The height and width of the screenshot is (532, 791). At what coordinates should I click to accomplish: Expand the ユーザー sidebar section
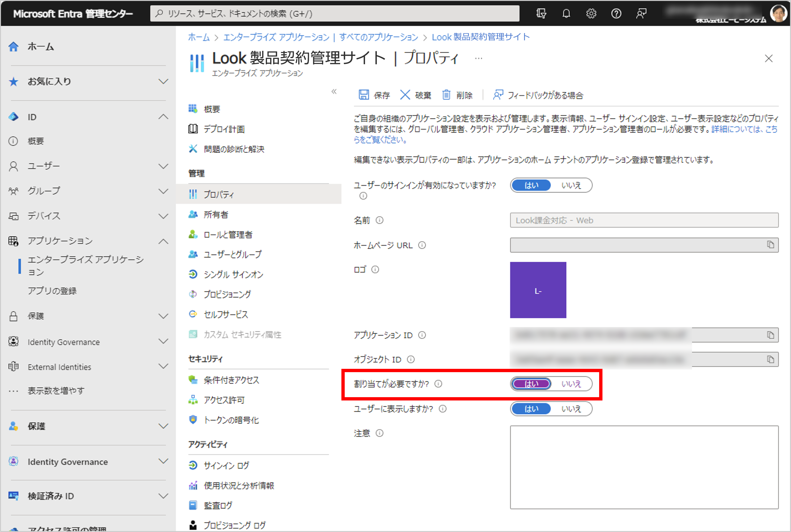point(163,166)
